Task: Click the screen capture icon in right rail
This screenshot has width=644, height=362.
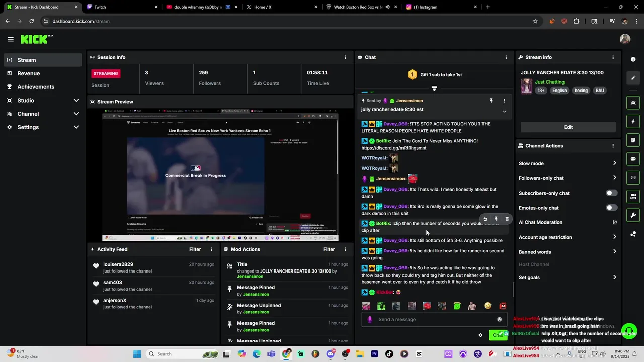Action: [x=633, y=103]
